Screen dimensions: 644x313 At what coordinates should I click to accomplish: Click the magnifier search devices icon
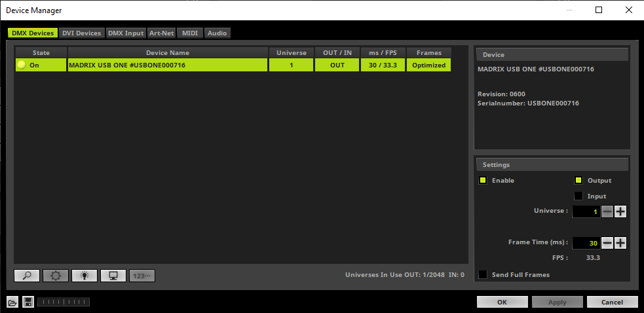(x=27, y=276)
